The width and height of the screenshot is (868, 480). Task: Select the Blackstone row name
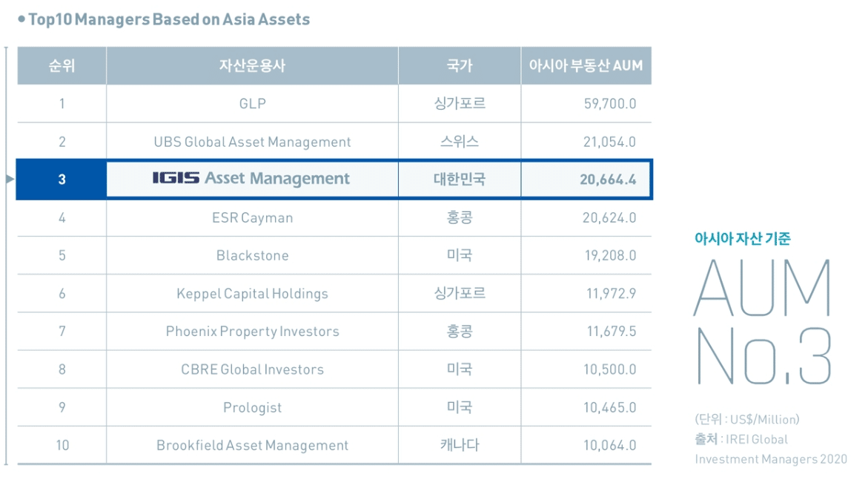(x=252, y=256)
